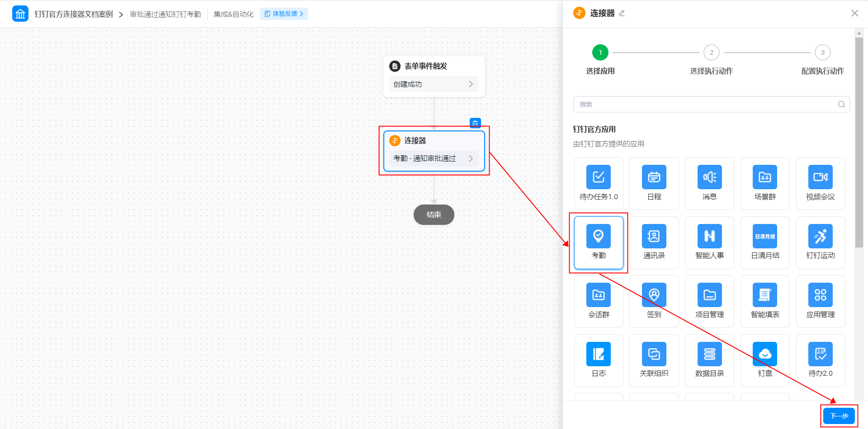Click the 下一步 next button
Image resolution: width=868 pixels, height=429 pixels.
coord(839,416)
